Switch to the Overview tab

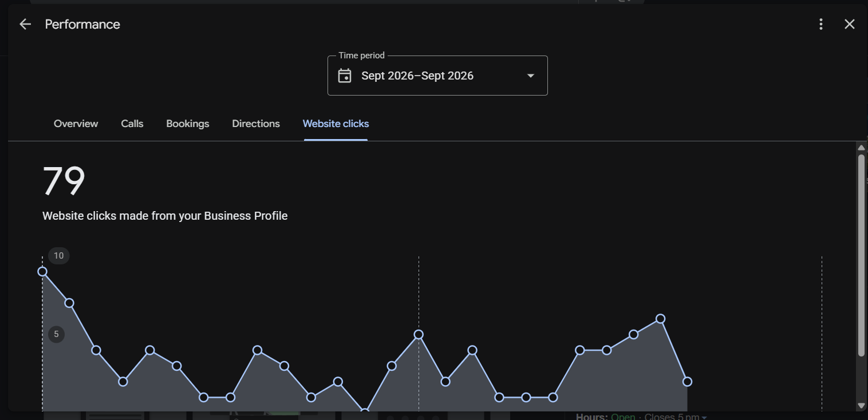pyautogui.click(x=76, y=124)
